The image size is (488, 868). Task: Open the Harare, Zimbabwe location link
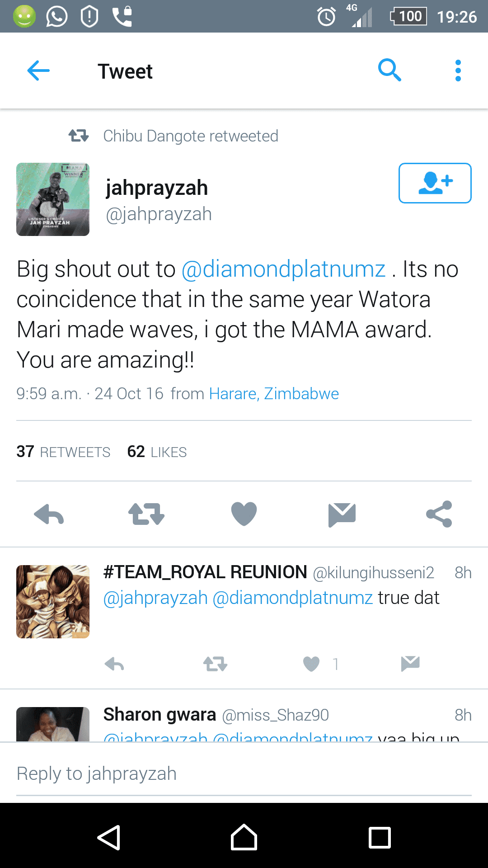pyautogui.click(x=274, y=394)
